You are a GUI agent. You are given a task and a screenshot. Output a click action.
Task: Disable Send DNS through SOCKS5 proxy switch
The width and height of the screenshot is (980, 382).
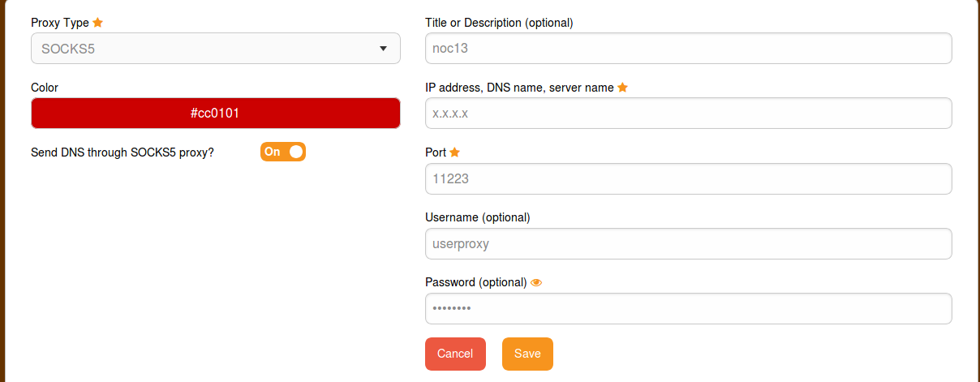pos(282,152)
